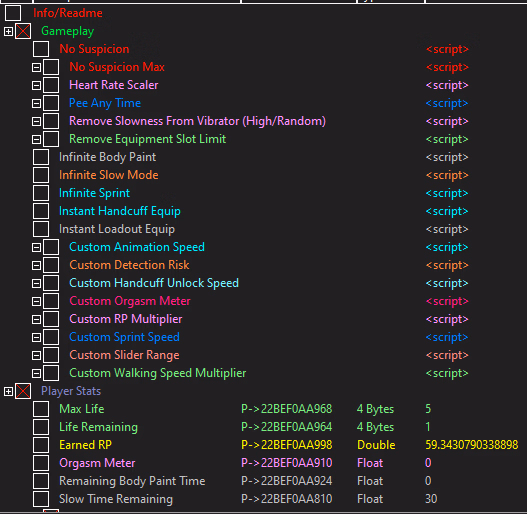
Task: Collapse the Custom Sprint Speed entry
Action: pyautogui.click(x=36, y=338)
